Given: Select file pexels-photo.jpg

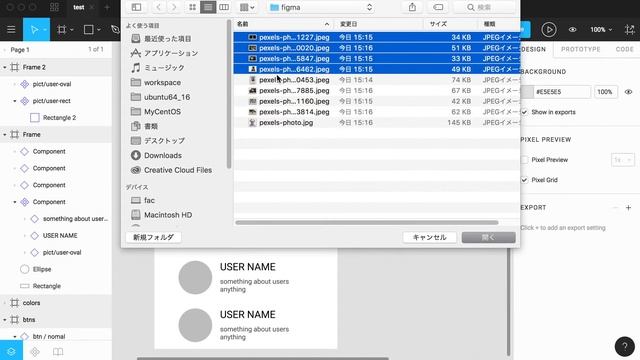Looking at the screenshot, I should (377, 122).
